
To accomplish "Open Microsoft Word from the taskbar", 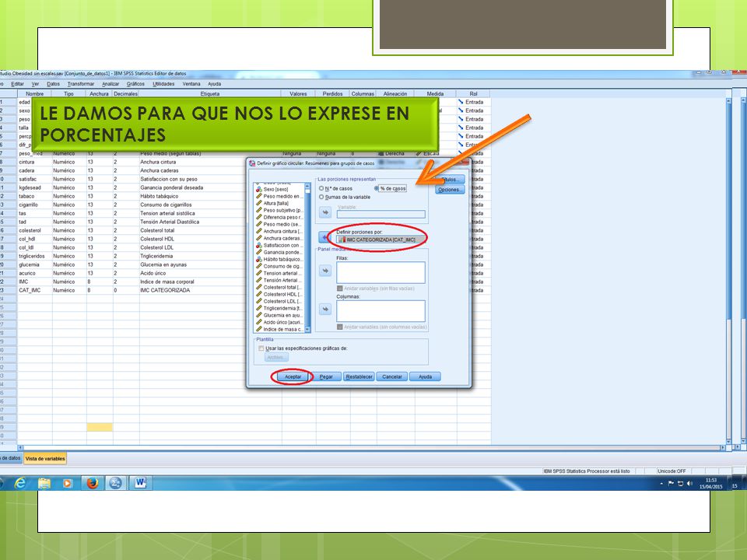I will [x=140, y=483].
